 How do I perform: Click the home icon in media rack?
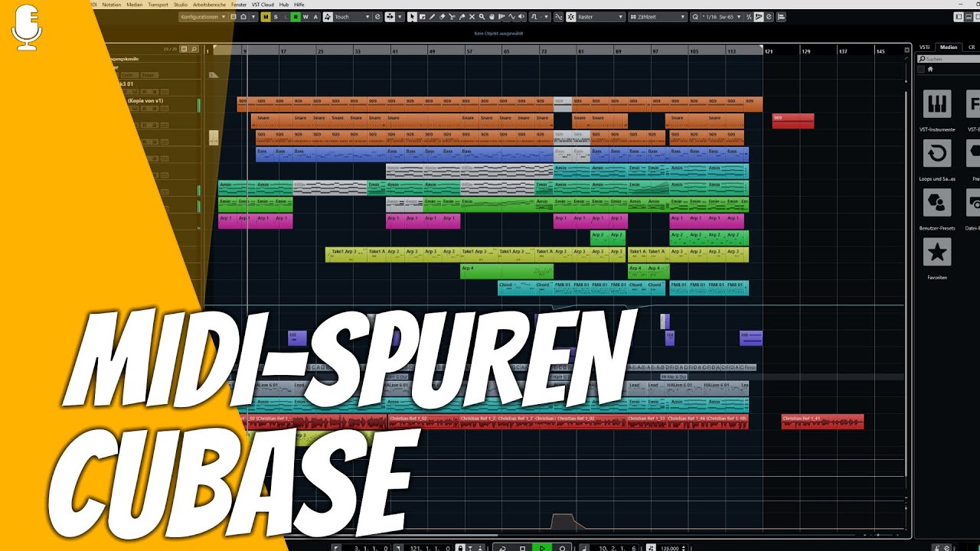point(930,69)
